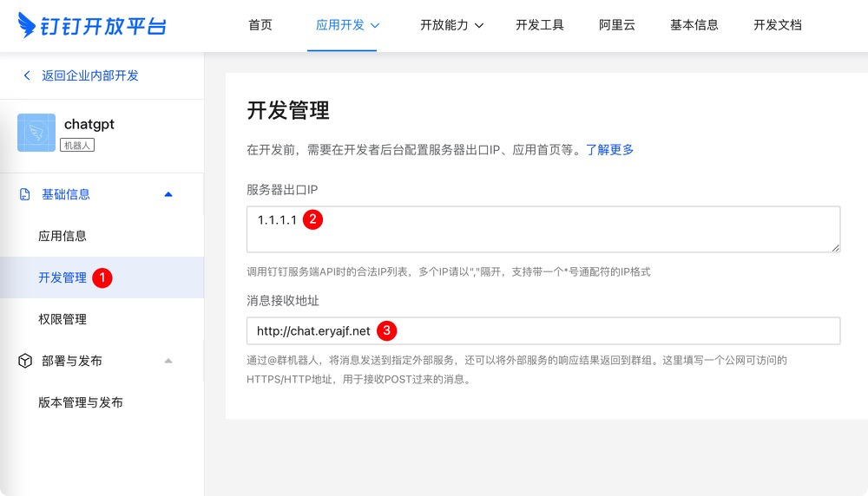Open 阿里云 in the top navigation
This screenshot has width=868, height=496.
tap(617, 25)
